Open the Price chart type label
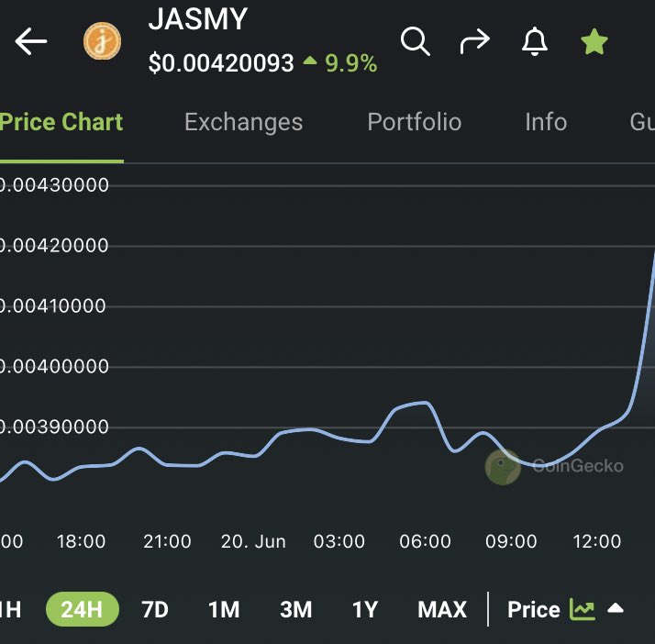The height and width of the screenshot is (644, 655). pyautogui.click(x=533, y=609)
